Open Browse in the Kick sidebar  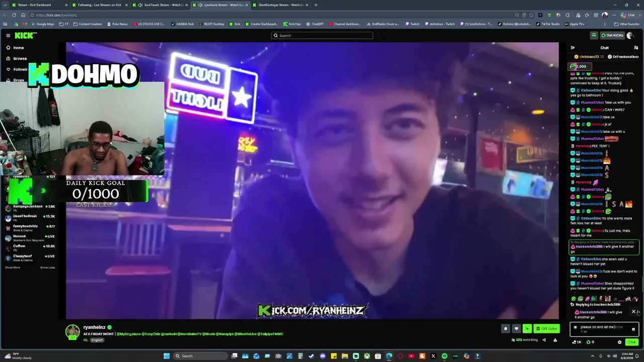pyautogui.click(x=17, y=59)
